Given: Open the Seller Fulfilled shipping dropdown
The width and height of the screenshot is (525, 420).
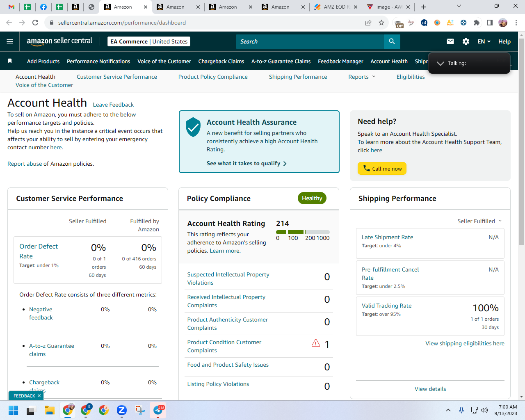Looking at the screenshot, I should point(479,221).
